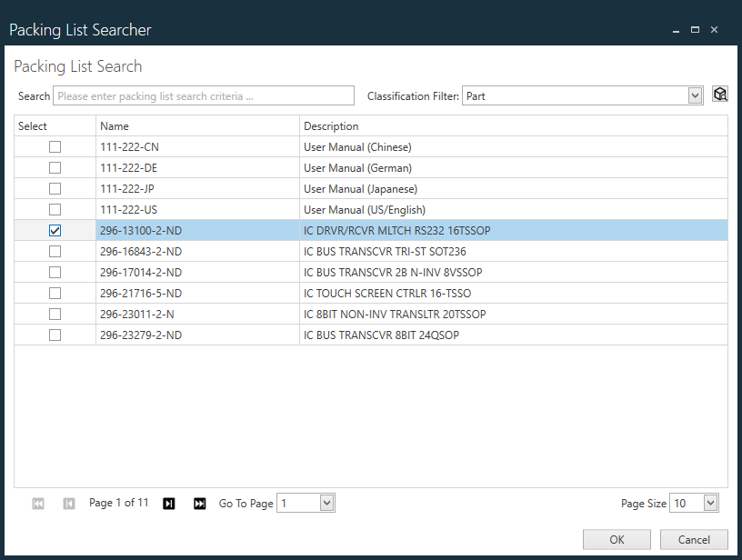This screenshot has width=742, height=560.
Task: Open the Page Size dropdown
Action: point(694,502)
